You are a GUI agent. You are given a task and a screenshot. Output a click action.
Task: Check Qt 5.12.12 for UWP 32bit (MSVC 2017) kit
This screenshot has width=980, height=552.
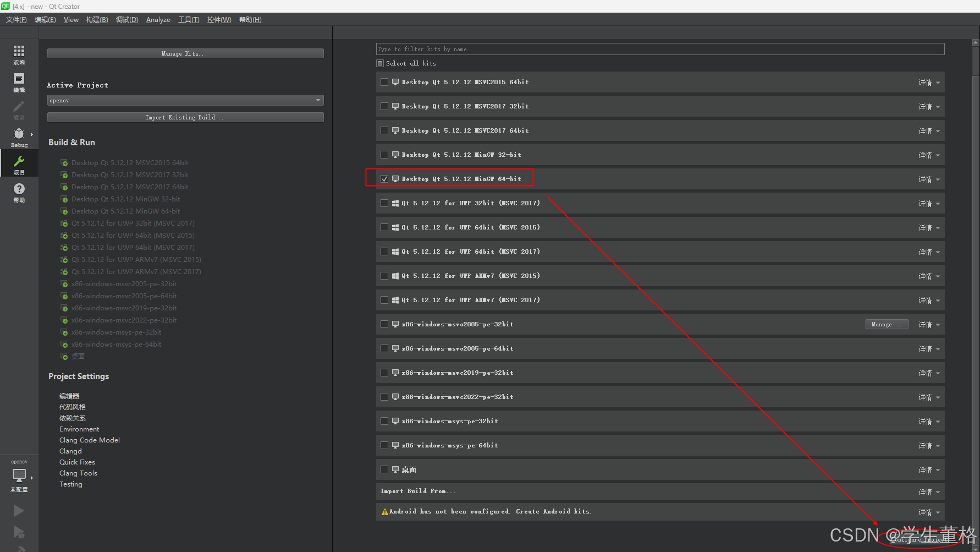(x=384, y=203)
